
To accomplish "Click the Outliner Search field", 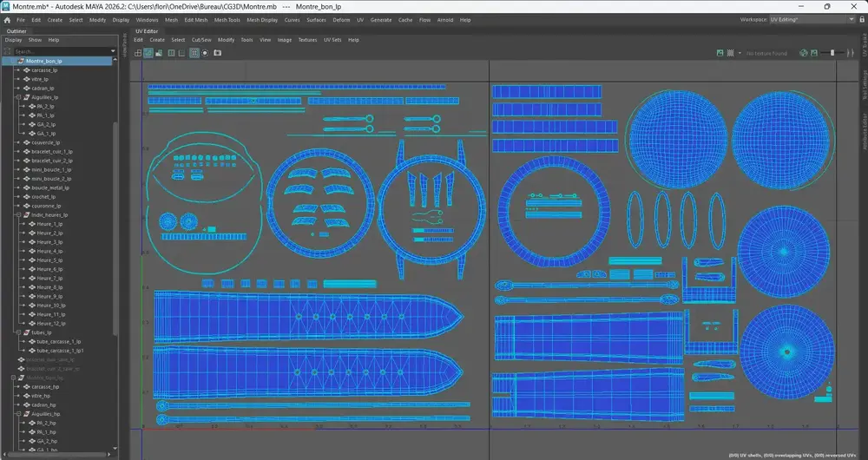I will (62, 51).
